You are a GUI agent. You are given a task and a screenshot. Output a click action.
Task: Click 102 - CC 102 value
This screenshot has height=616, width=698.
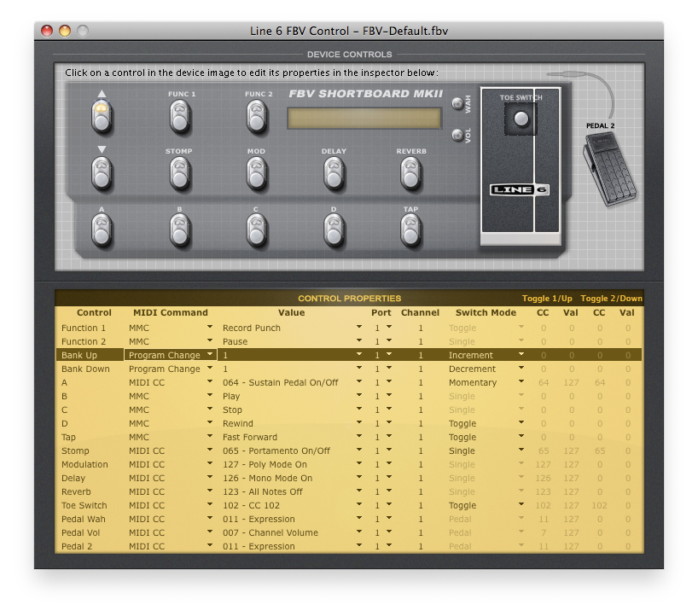pos(251,506)
